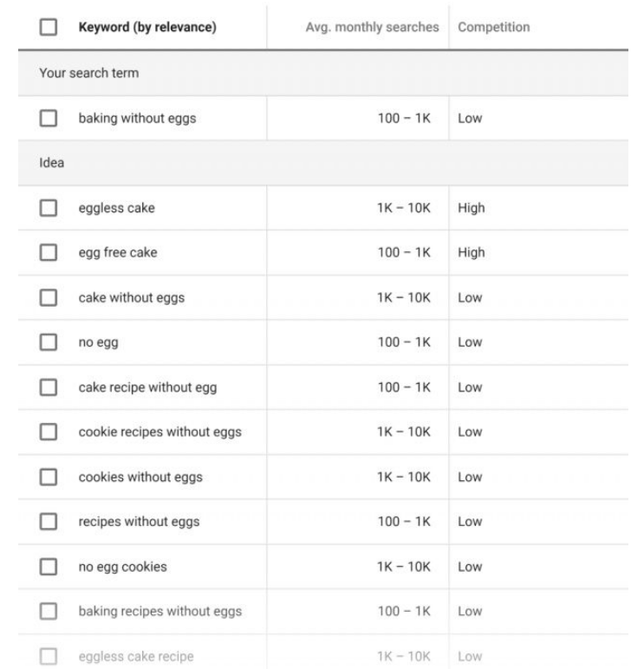
Task: Check the 'recipes without eggs' checkbox
Action: (x=49, y=522)
